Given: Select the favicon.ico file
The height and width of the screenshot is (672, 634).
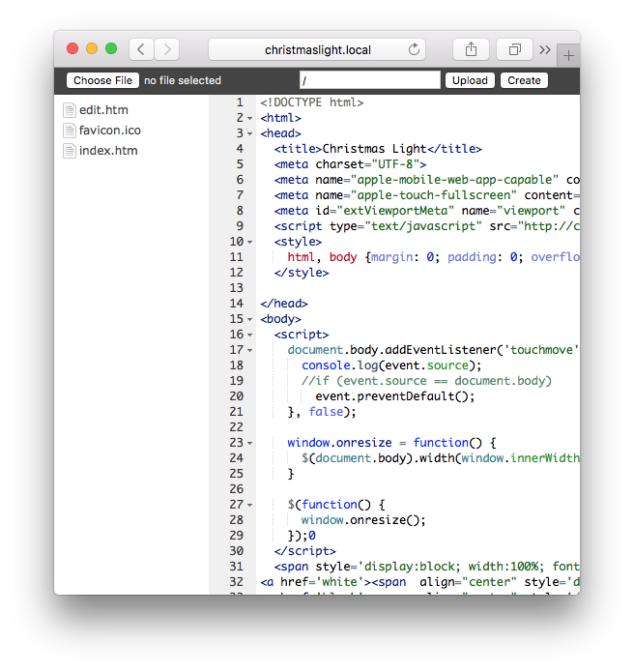Looking at the screenshot, I should 110,131.
